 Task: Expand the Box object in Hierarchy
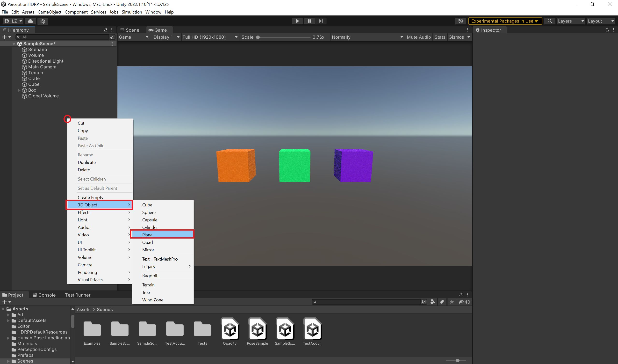pos(19,90)
